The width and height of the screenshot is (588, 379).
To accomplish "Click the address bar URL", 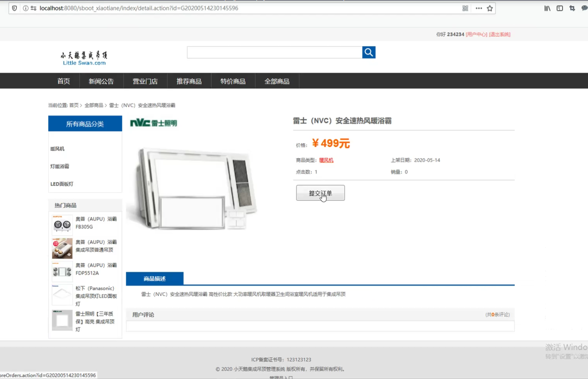I will tap(139, 8).
